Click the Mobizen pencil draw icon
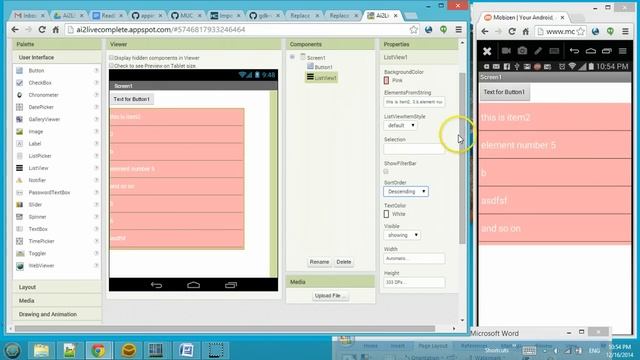Screen dimensions: 640x360 pyautogui.click(x=538, y=51)
